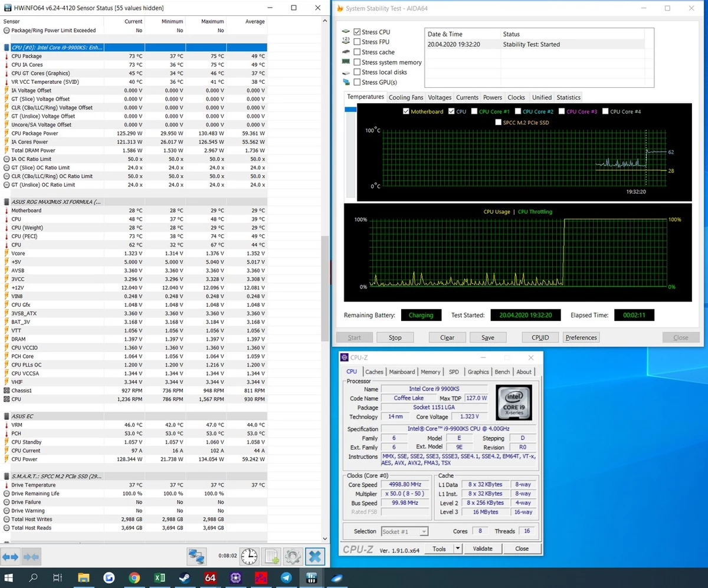Open Telegram from the taskbar
This screenshot has height=588, width=708.
click(286, 578)
